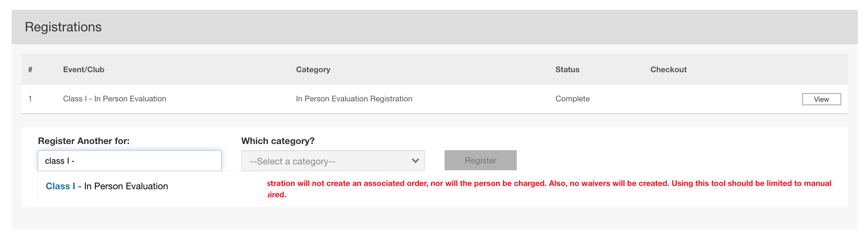
Task: Open the Select a category dropdown
Action: coord(332,161)
